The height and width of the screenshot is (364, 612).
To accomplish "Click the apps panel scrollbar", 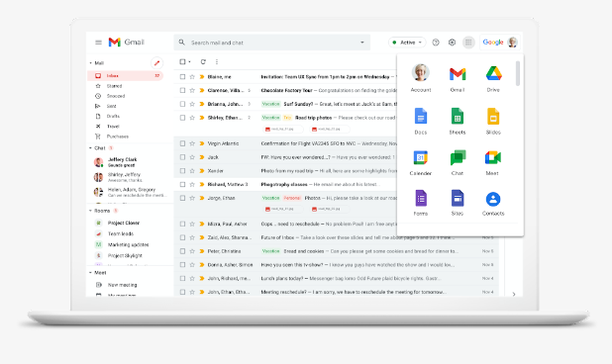I will click(518, 73).
